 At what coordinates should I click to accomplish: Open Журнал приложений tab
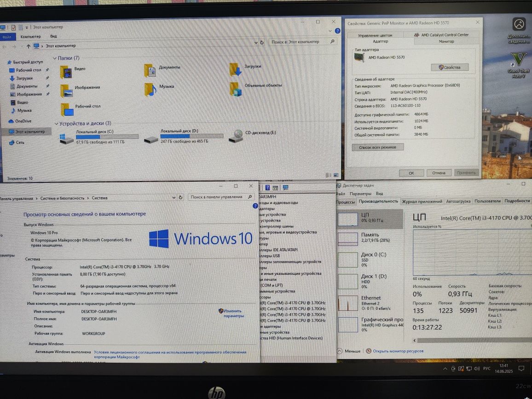(x=422, y=201)
